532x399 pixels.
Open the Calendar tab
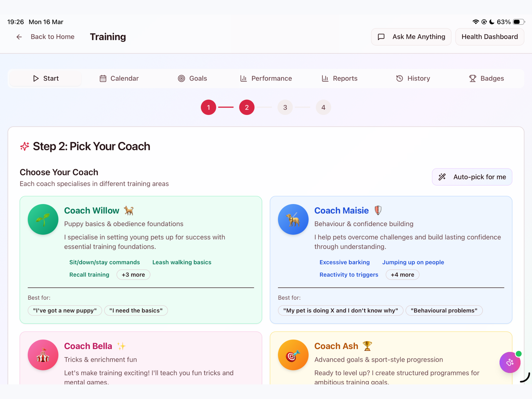[x=119, y=79]
